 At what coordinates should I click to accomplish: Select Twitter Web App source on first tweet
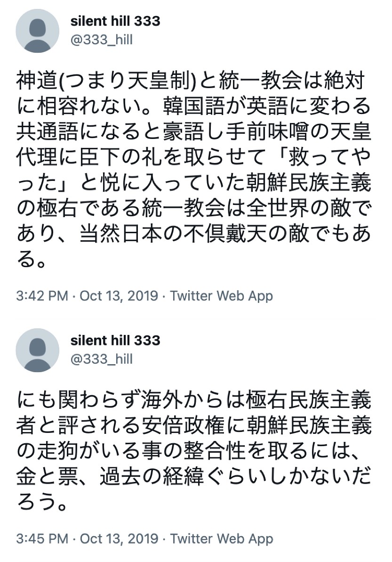click(x=221, y=296)
